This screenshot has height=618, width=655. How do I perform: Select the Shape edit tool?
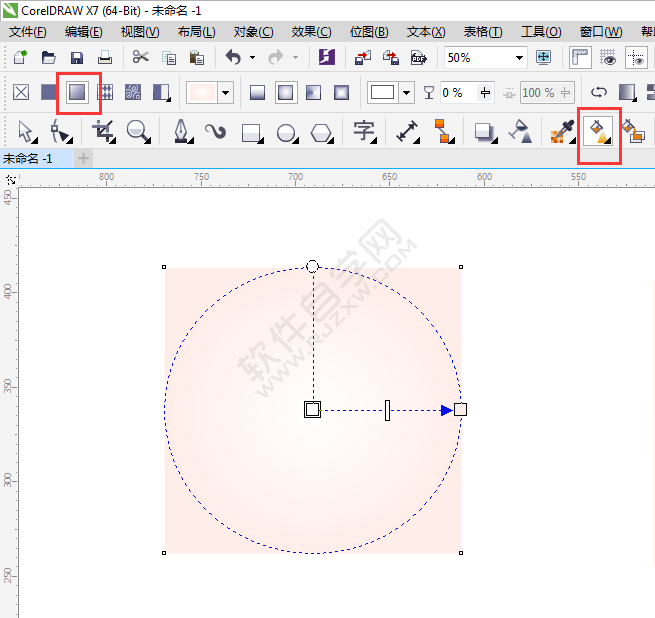click(61, 131)
